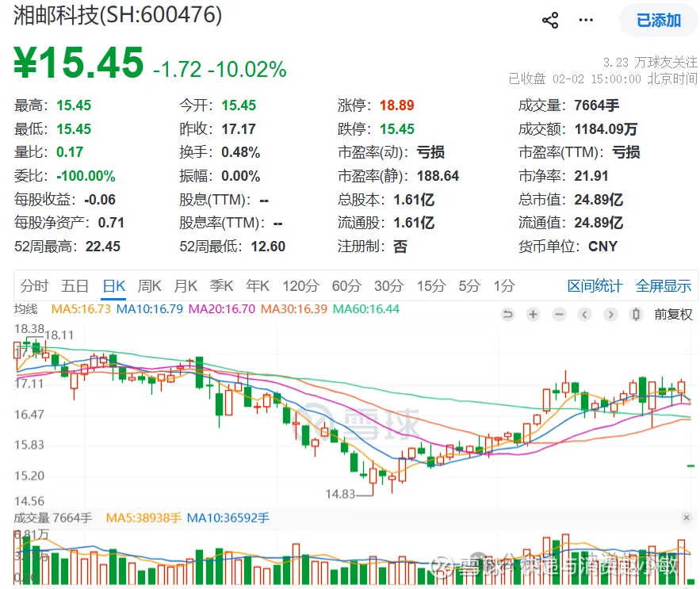Click the 52周最高 value 22.45

pos(103,247)
